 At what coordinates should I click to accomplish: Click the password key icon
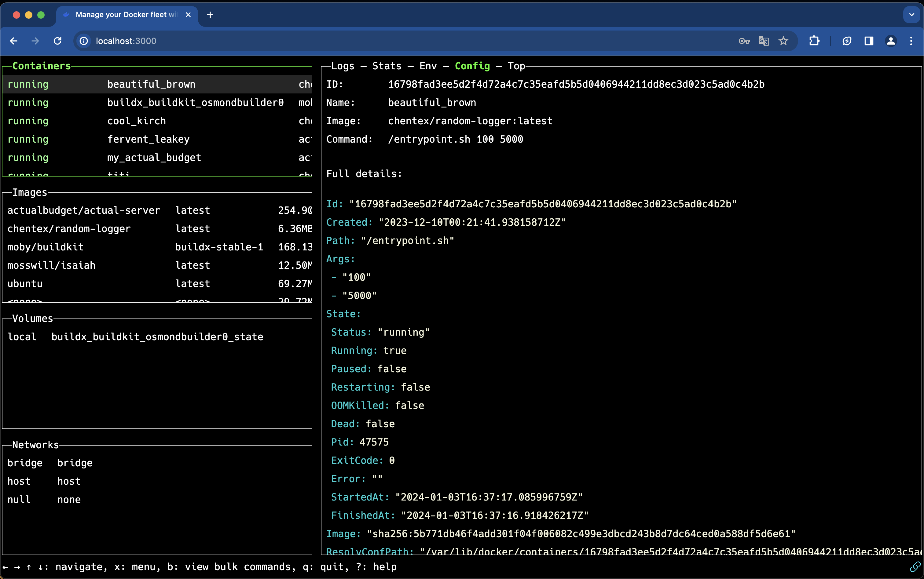point(744,41)
